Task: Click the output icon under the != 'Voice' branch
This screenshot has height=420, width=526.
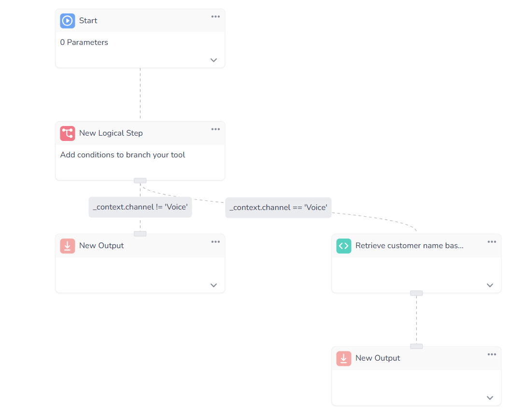Action: (x=68, y=246)
